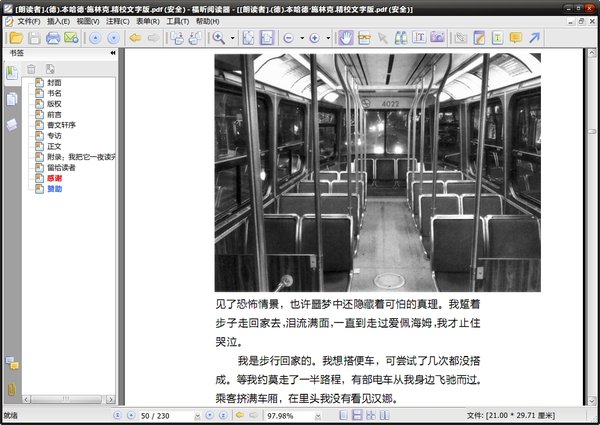Open the 注释(C) menu
The image size is (600, 425).
(115, 20)
